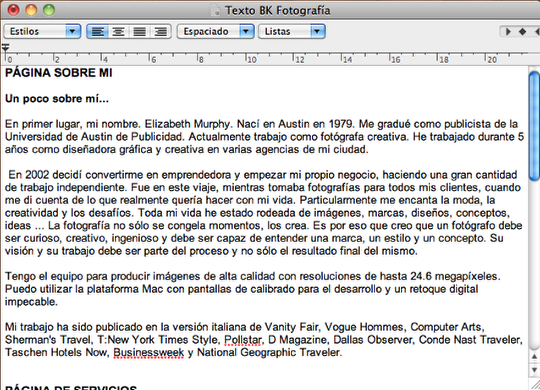The height and width of the screenshot is (390, 540).
Task: Click the word megapíxeles
Action: click(x=466, y=276)
